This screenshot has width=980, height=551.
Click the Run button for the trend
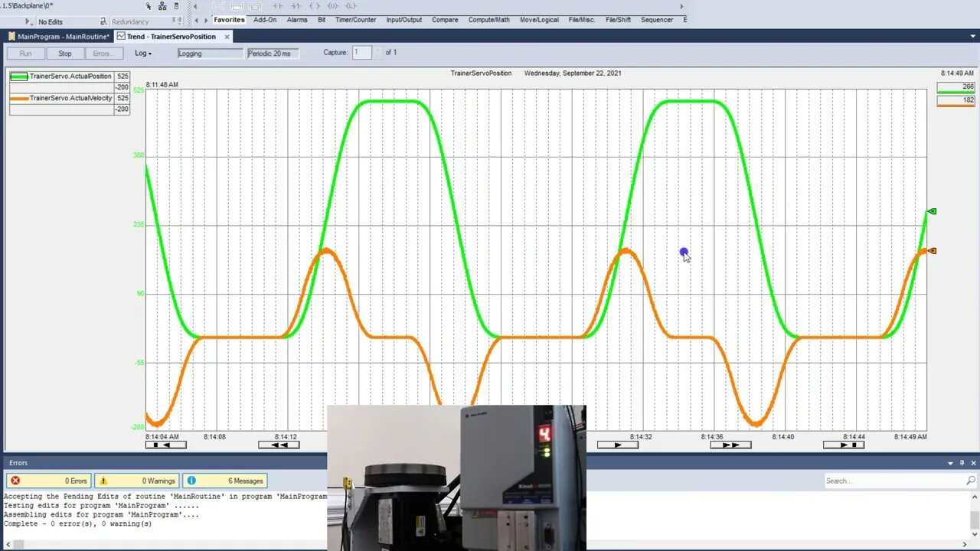(x=24, y=53)
